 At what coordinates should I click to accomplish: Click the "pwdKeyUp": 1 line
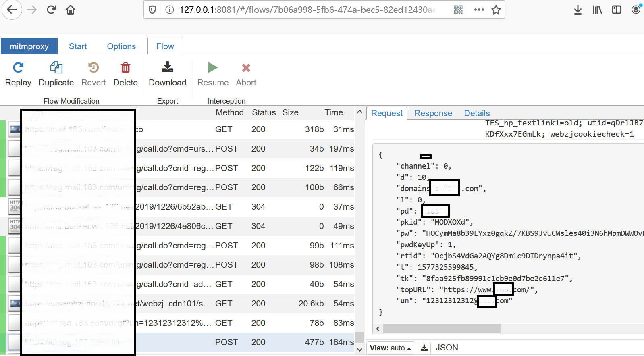pos(426,245)
